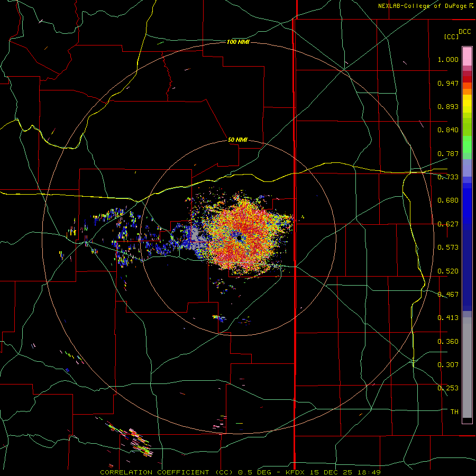Click the 0.840 color scale value
Image resolution: width=476 pixels, height=476 pixels.
tap(448, 130)
